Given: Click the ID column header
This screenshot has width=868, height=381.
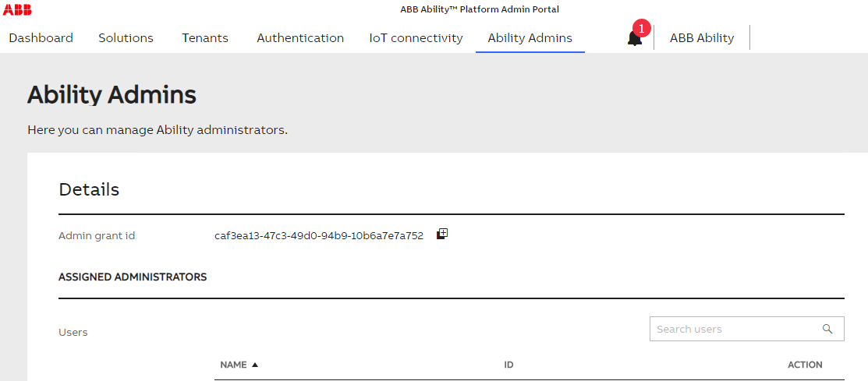Looking at the screenshot, I should (x=508, y=365).
